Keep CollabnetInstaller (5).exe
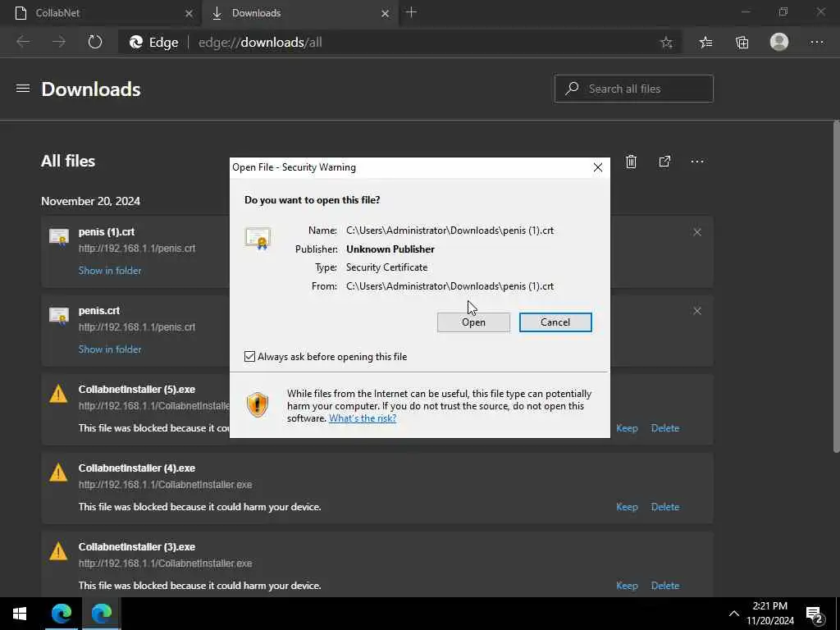 [x=627, y=428]
